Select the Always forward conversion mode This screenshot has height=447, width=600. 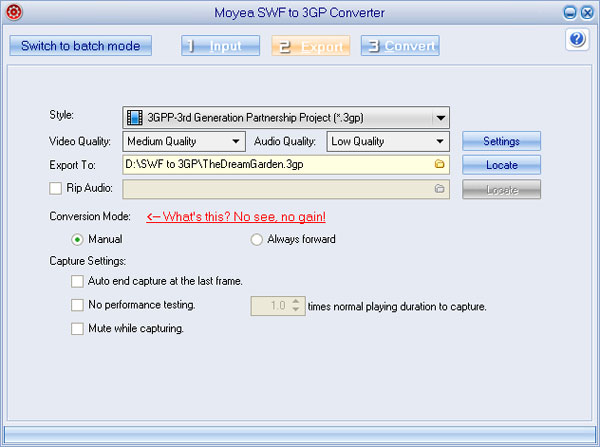coord(256,240)
